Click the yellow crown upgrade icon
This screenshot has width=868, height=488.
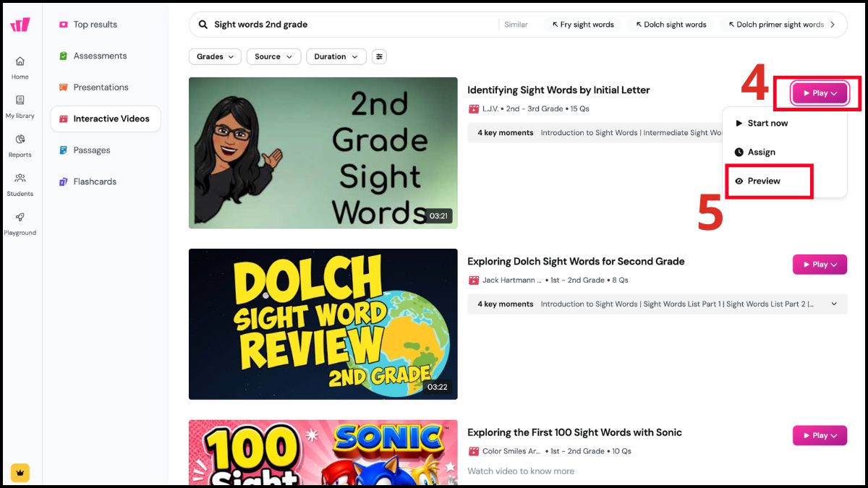click(20, 472)
